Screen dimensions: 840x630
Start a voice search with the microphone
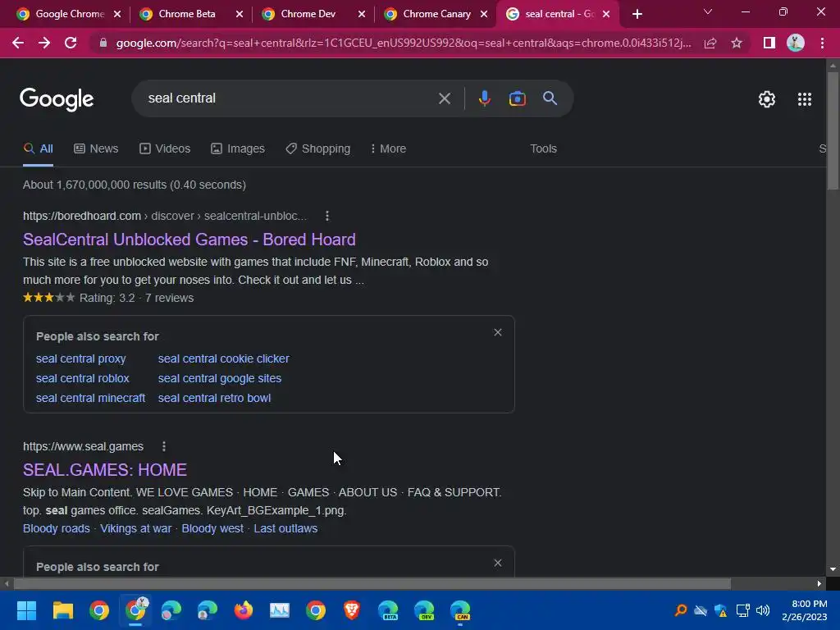pos(484,98)
